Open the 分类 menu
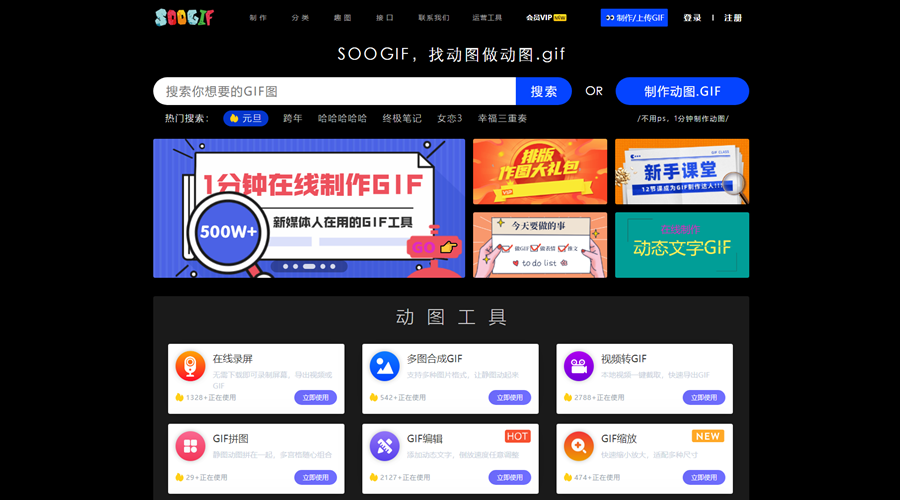The width and height of the screenshot is (900, 500). click(x=300, y=18)
